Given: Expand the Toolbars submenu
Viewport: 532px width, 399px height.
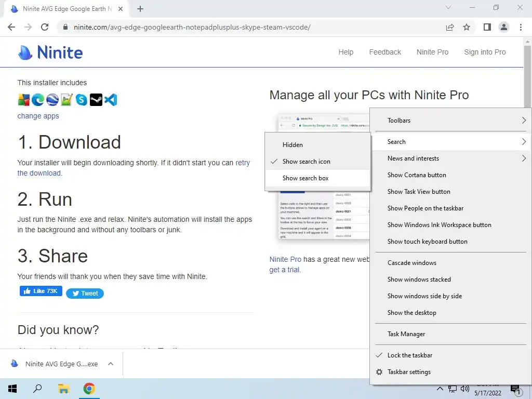Looking at the screenshot, I should [x=450, y=121].
